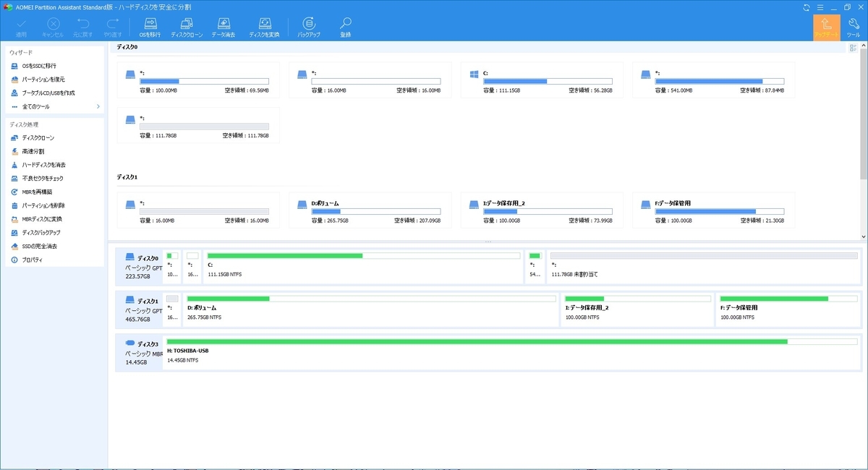Open the Data Wipe (データ消去) toolbar tool
868x470 pixels.
click(224, 27)
